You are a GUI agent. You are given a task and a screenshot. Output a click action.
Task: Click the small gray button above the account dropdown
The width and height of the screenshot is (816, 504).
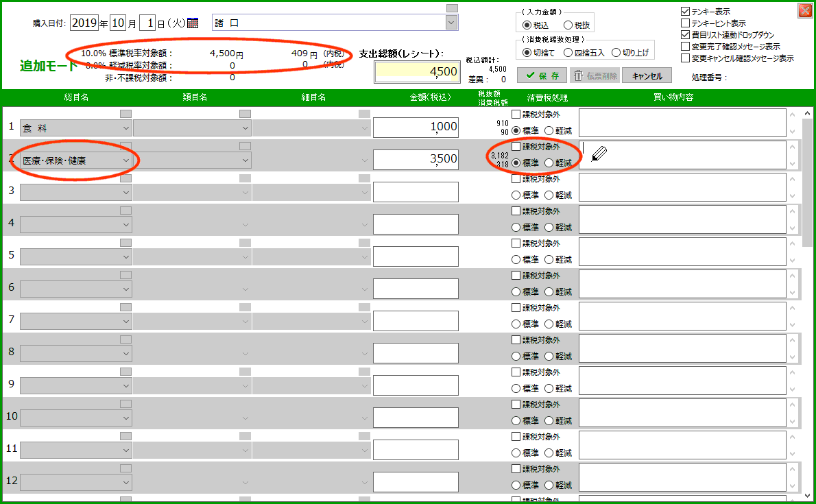point(452,8)
